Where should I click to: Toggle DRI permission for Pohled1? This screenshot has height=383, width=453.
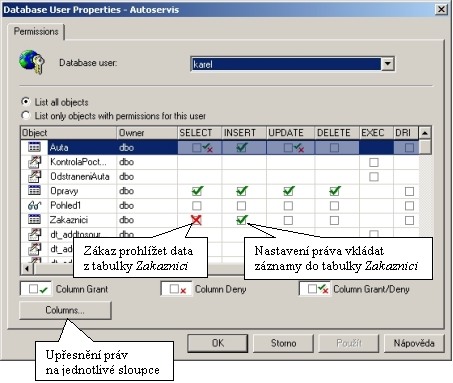[x=409, y=206]
